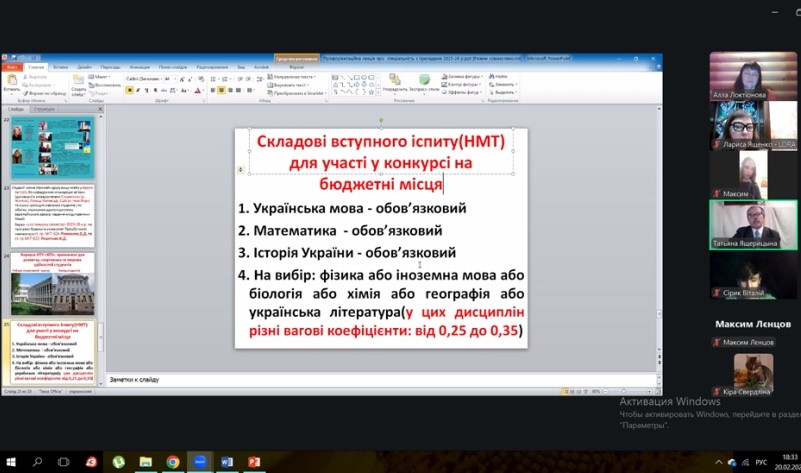Click the Find (Найти) button
The width and height of the screenshot is (801, 473).
pos(498,77)
